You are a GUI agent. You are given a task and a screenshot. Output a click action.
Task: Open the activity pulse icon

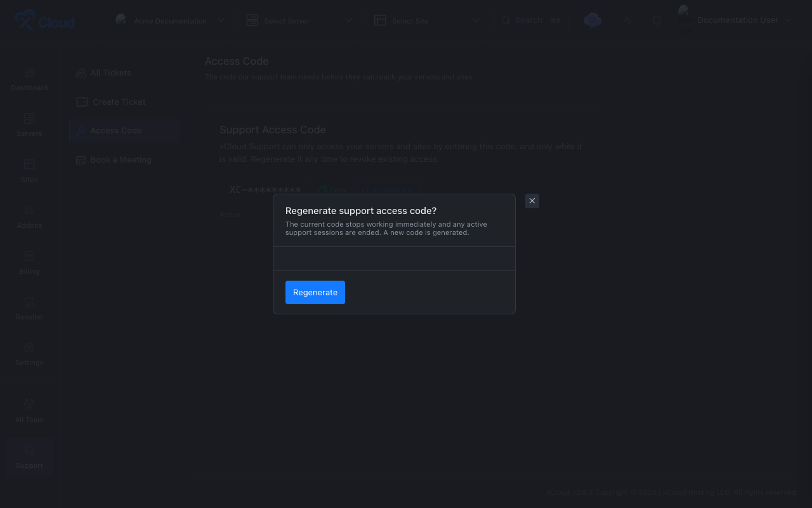[x=629, y=20]
